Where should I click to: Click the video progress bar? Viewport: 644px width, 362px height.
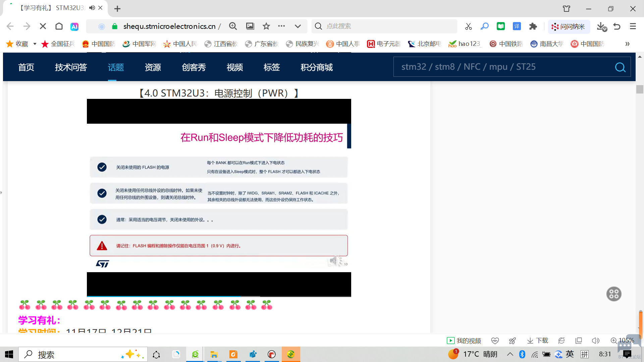219,296
